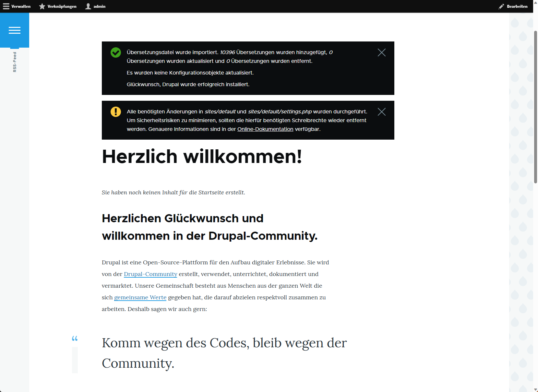This screenshot has height=392, width=538.
Task: Dismiss the translation import success message
Action: (x=382, y=52)
